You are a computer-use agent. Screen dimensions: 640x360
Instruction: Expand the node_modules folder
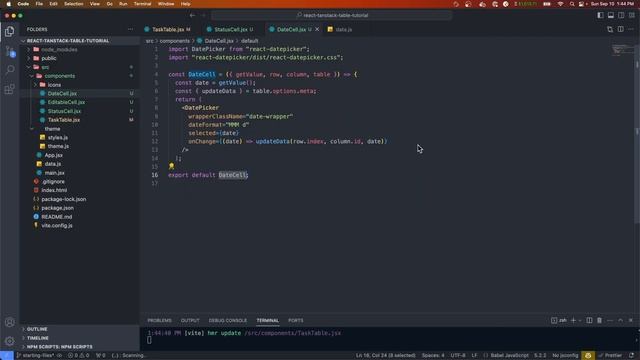click(x=80, y=49)
